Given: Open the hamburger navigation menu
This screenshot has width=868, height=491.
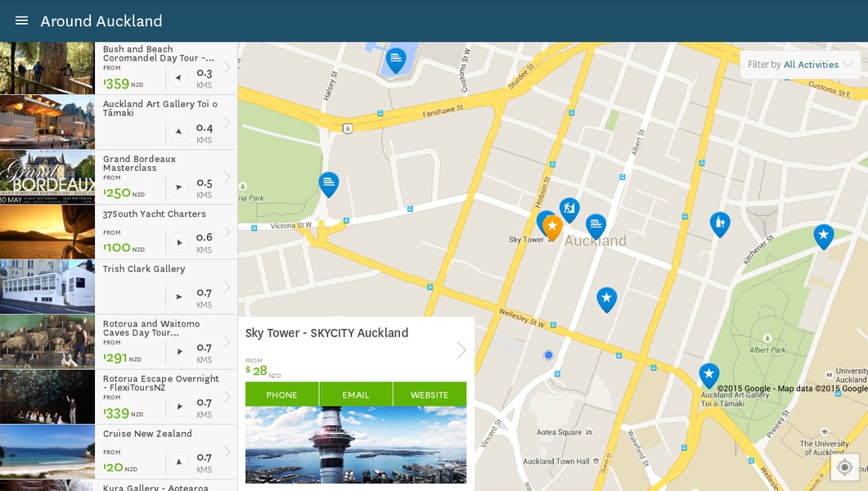Looking at the screenshot, I should (x=21, y=20).
